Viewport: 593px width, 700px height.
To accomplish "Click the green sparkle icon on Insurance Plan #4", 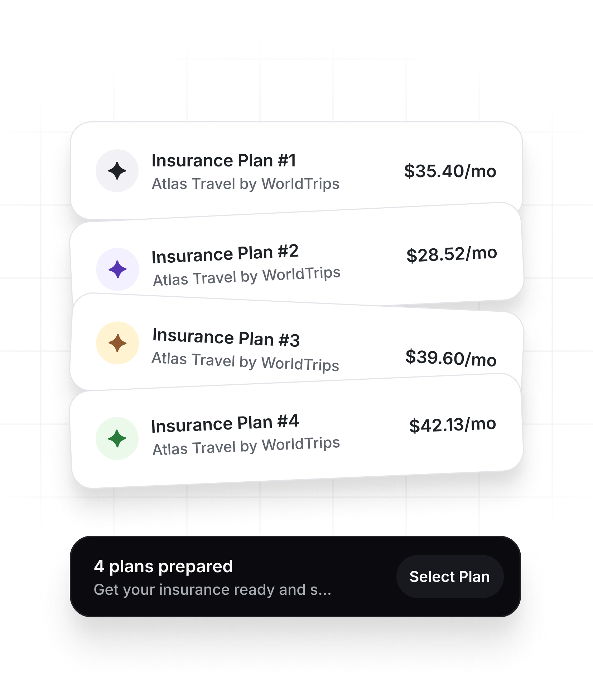I will coord(117,437).
